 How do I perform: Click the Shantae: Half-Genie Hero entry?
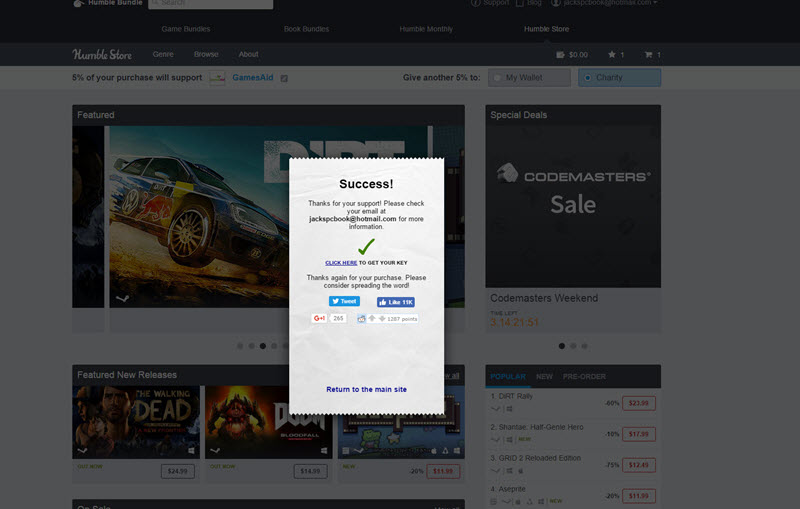537,427
